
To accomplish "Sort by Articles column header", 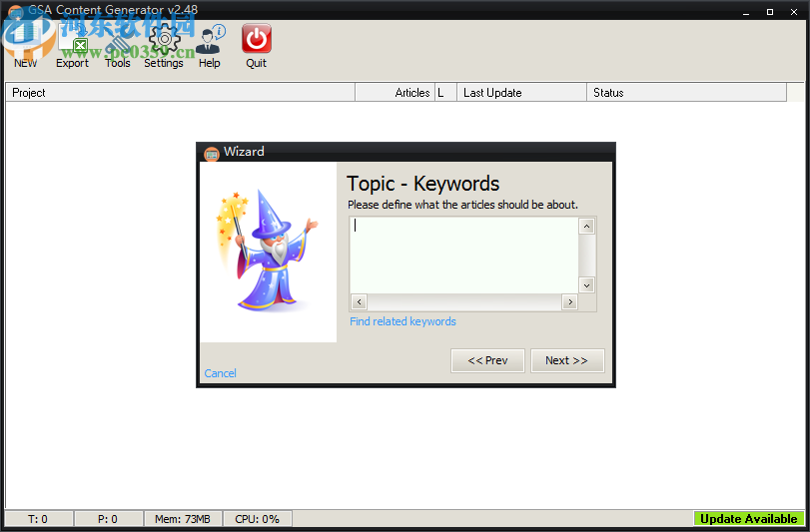I will (396, 93).
